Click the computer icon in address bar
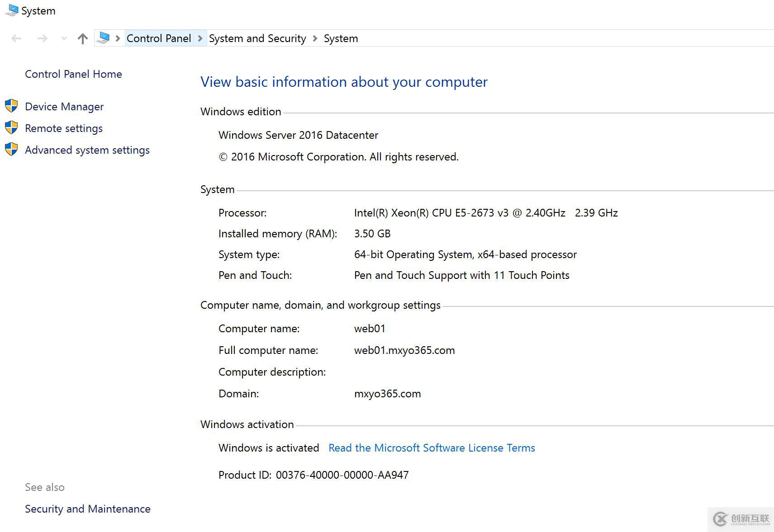The image size is (774, 532). [104, 38]
